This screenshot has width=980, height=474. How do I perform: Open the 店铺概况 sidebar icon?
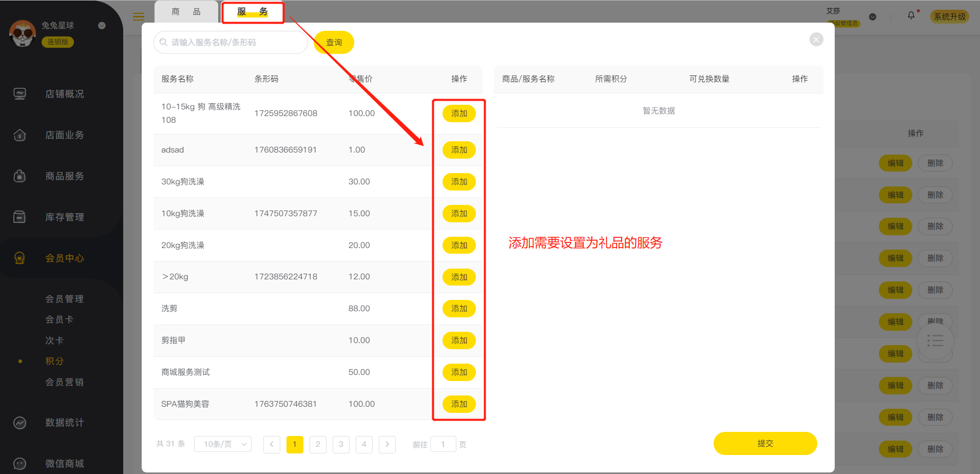click(20, 94)
